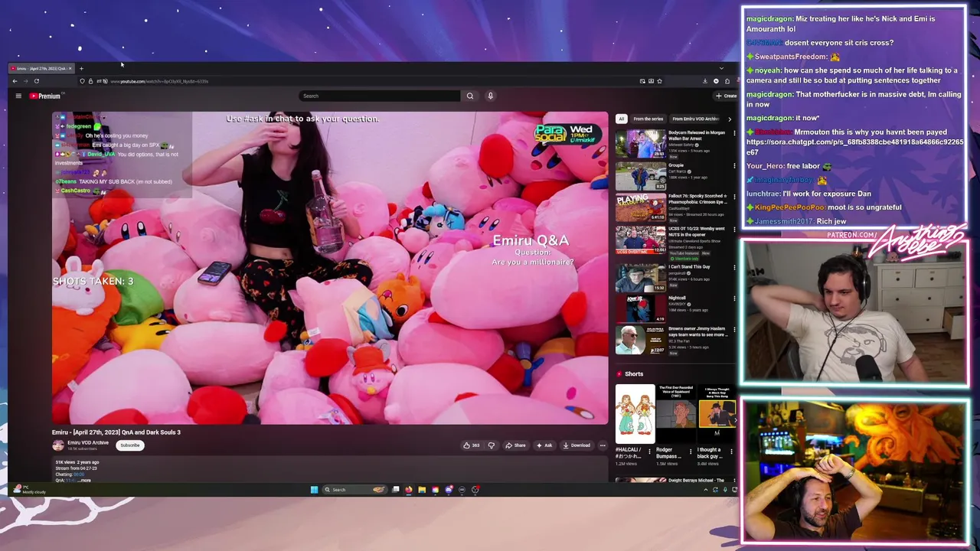The height and width of the screenshot is (551, 980).
Task: Click the Sora ChatGPT link in stream chat
Action: (x=854, y=147)
